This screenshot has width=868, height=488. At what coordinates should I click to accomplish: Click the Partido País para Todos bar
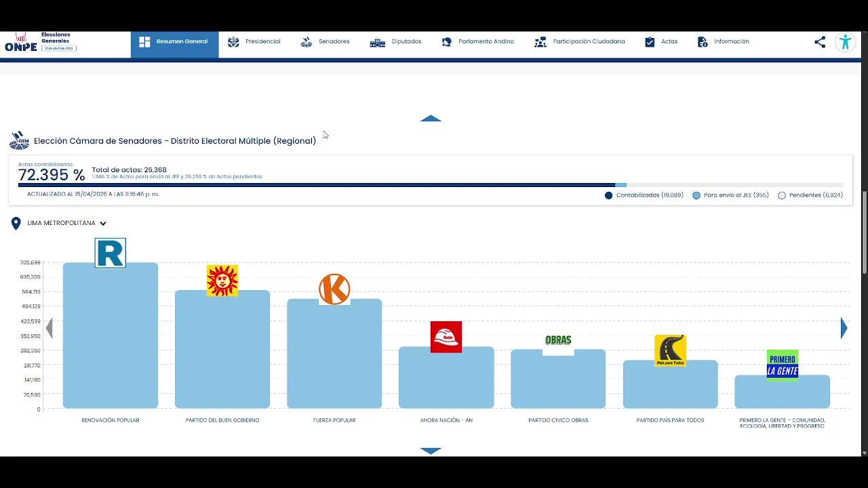point(670,384)
